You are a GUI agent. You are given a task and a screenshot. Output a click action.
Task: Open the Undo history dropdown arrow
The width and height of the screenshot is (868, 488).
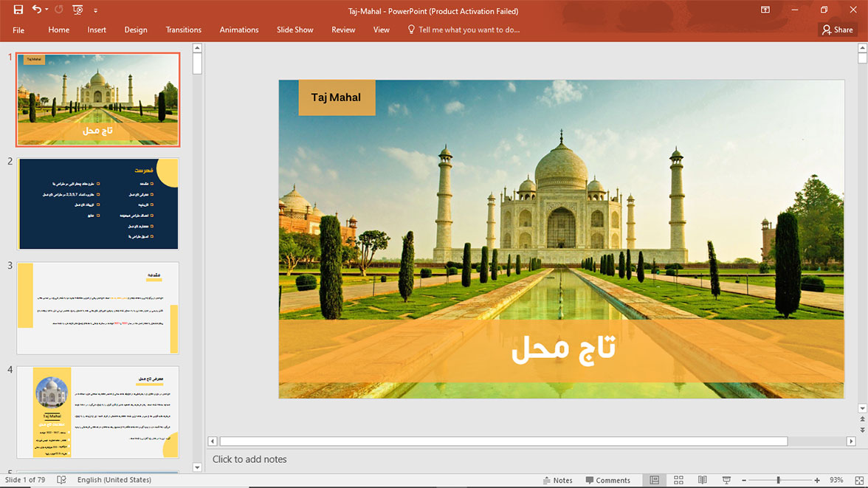click(x=46, y=10)
